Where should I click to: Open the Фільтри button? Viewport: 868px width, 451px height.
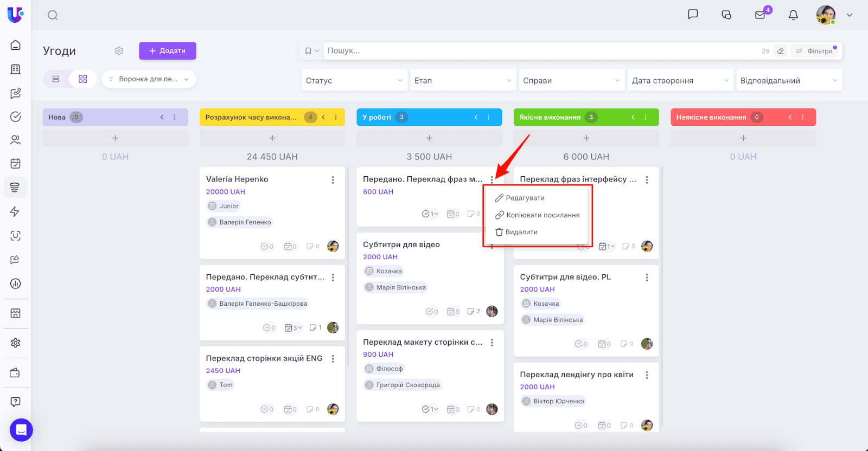815,51
